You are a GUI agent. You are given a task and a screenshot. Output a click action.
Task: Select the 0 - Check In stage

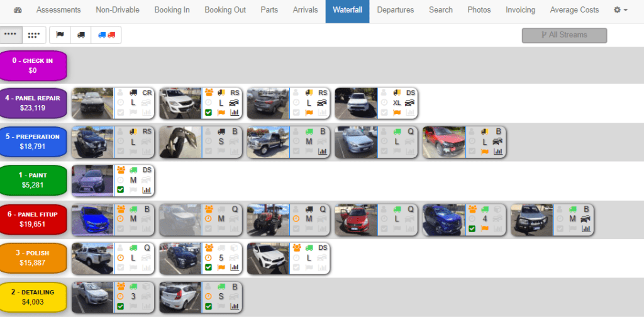coord(33,65)
